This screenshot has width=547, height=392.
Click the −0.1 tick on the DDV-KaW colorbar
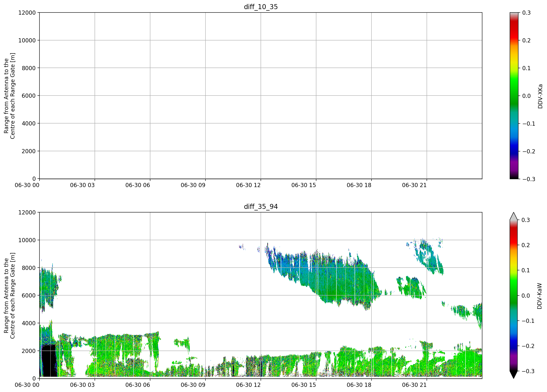528,321
